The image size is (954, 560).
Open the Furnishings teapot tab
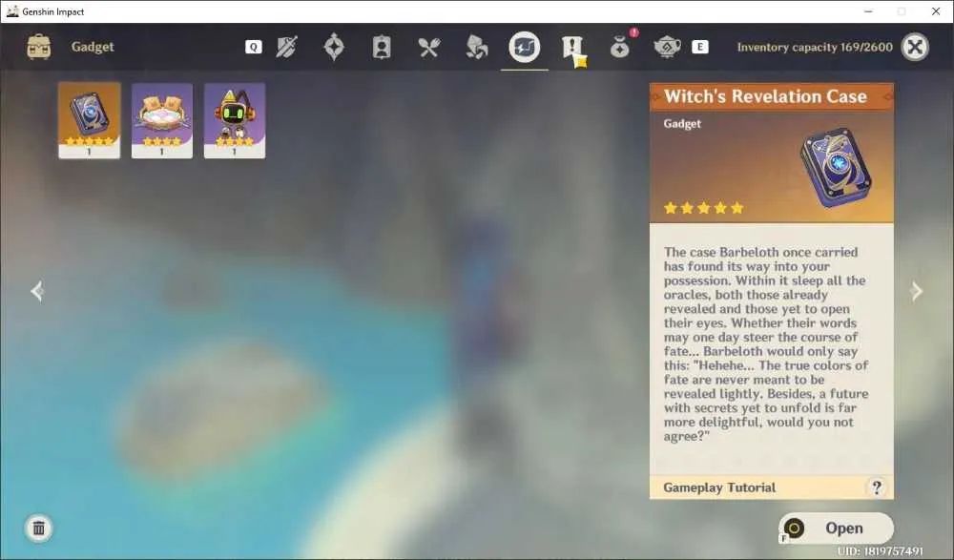(x=667, y=47)
